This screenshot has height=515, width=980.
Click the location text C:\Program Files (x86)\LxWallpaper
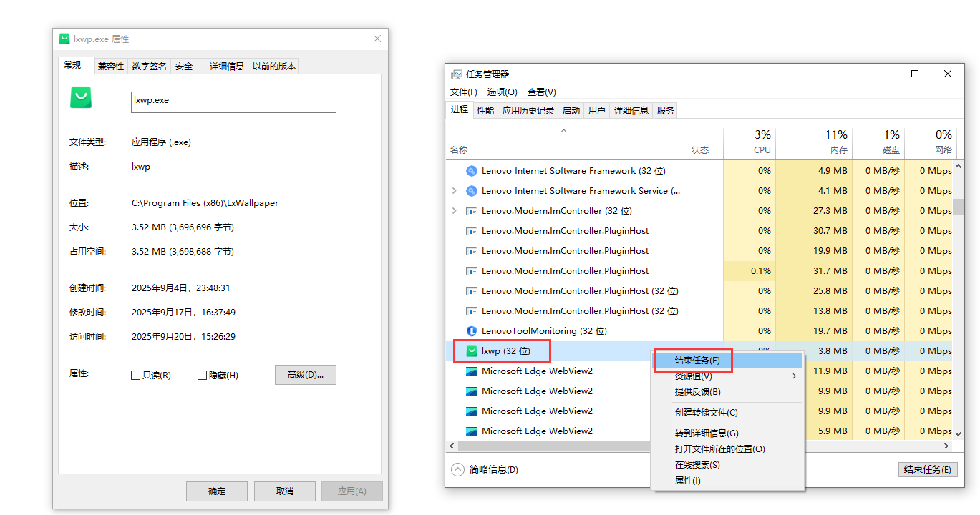click(205, 203)
